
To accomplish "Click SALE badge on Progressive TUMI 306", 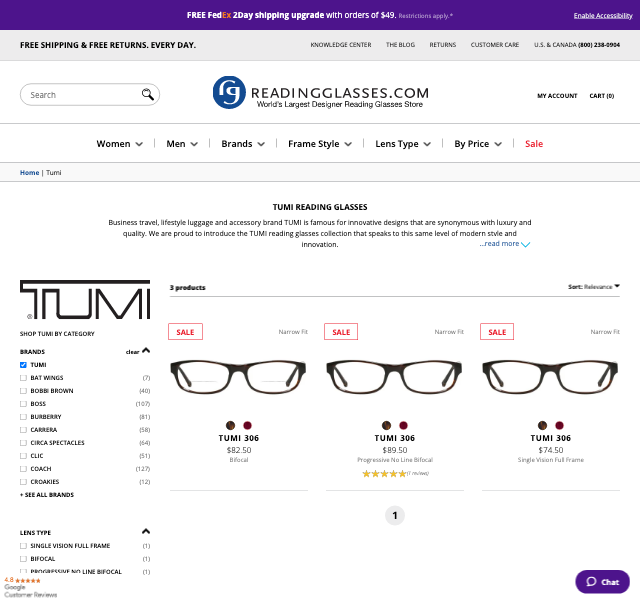I will (341, 332).
